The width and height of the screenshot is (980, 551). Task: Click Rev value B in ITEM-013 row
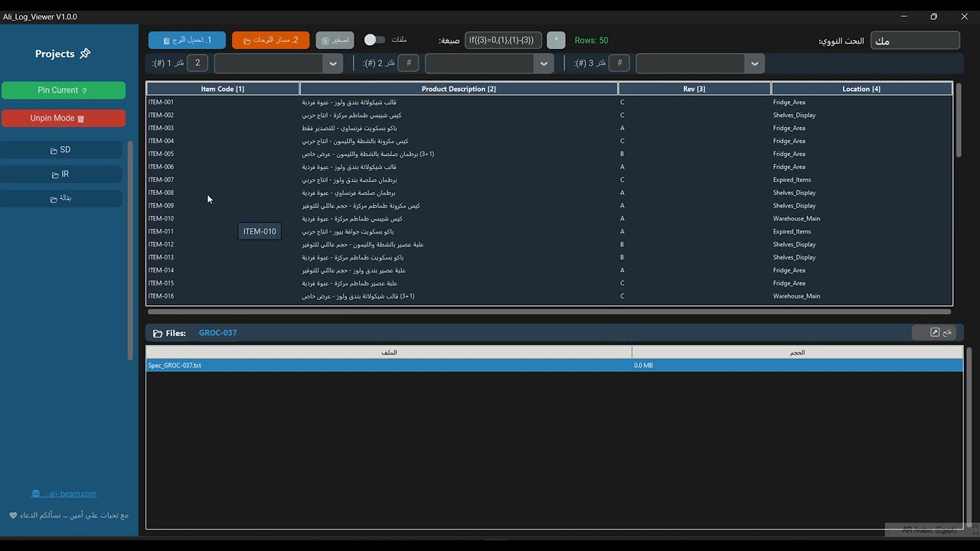pos(622,257)
